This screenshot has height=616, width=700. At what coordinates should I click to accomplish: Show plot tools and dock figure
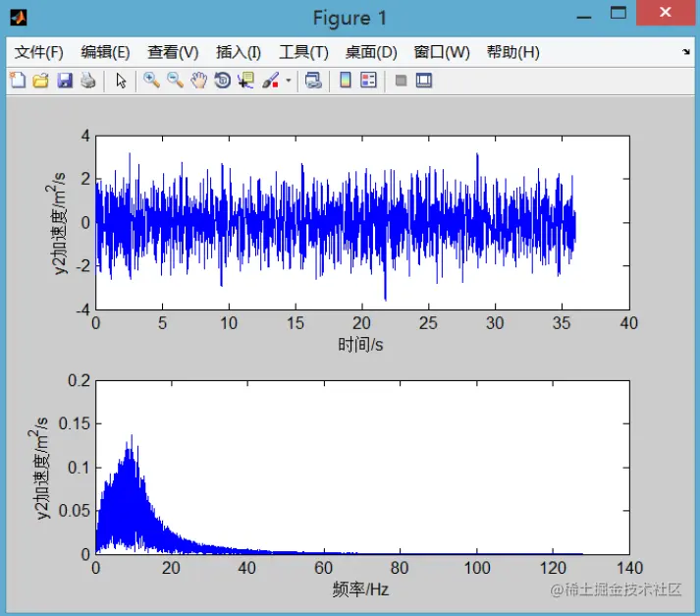(424, 81)
